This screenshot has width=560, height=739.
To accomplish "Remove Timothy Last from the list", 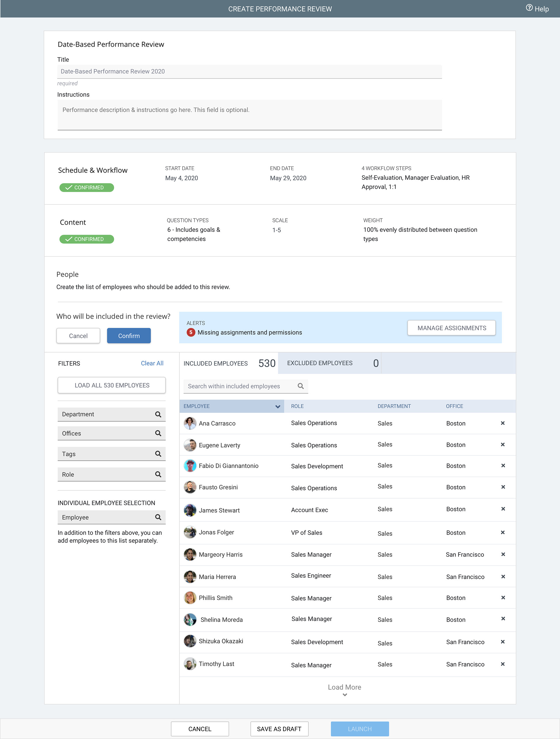I will (502, 664).
